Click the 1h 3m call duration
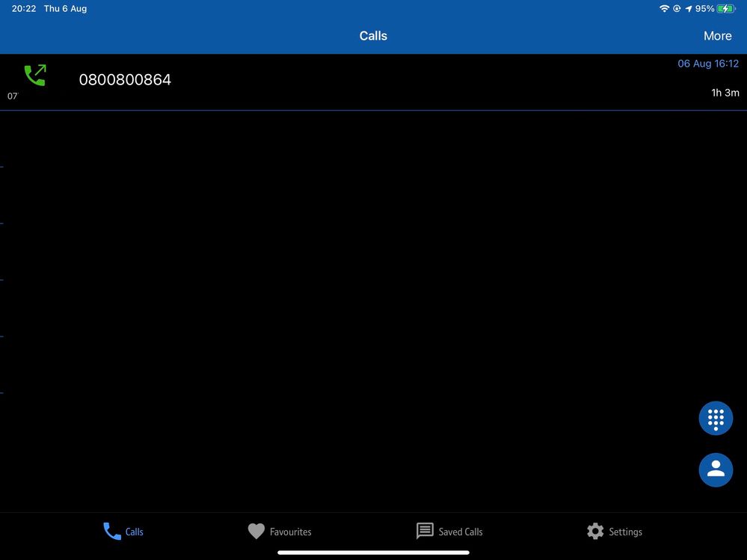Image resolution: width=747 pixels, height=560 pixels. coord(725,93)
